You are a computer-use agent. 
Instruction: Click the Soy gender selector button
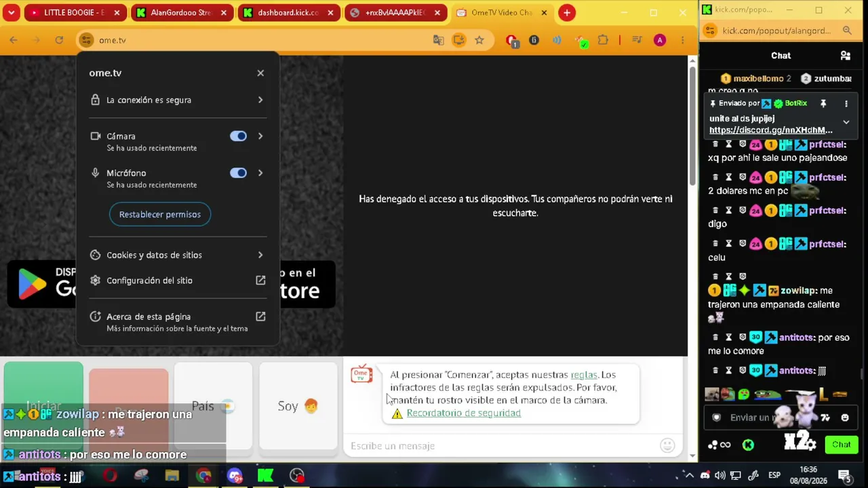pyautogui.click(x=298, y=406)
